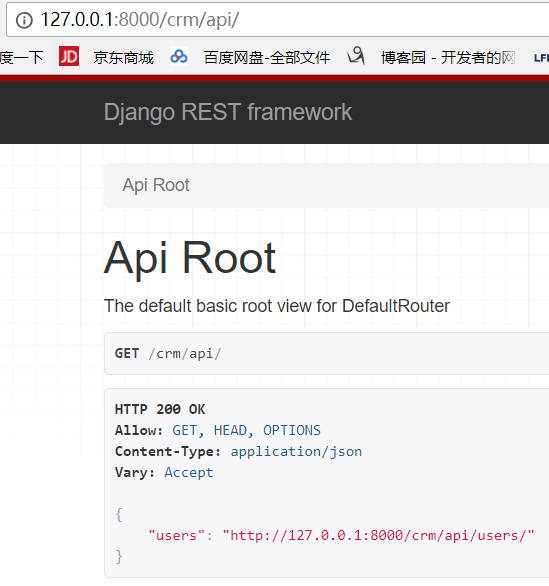Open the 博客园 bookmark

click(448, 58)
